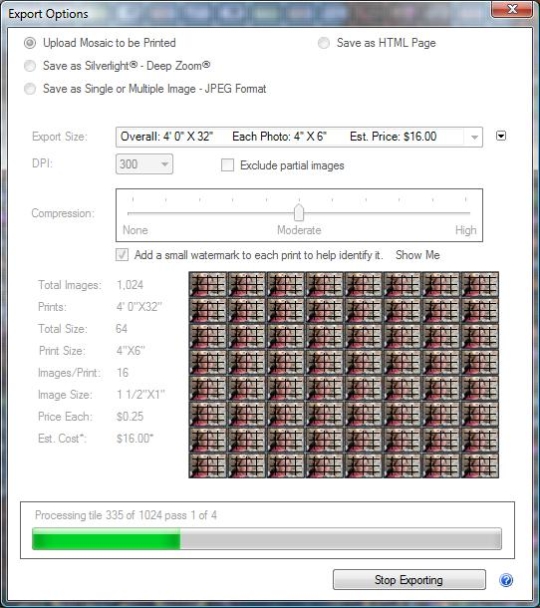Click the Print Size value 4"X6"

(x=131, y=351)
